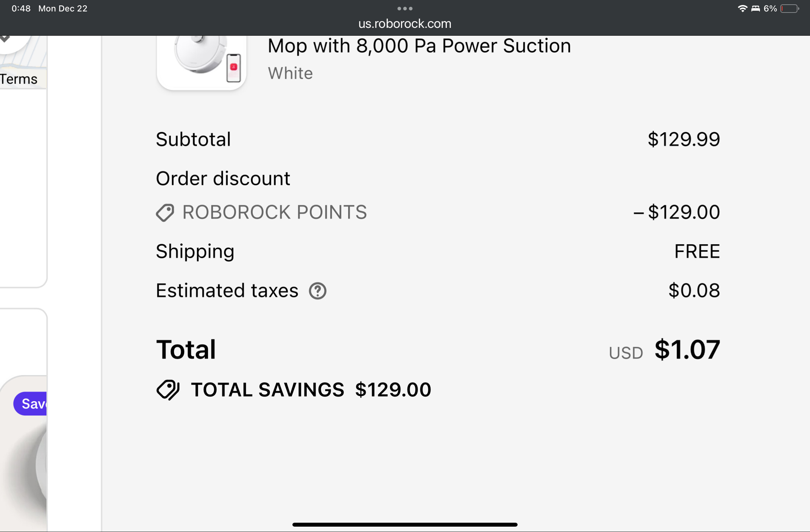Click the Estimated taxes help question-mark icon
Viewport: 810px width, 532px height.
point(317,291)
